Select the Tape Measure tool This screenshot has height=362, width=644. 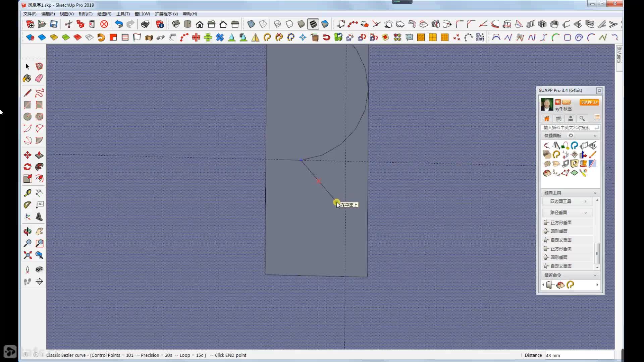click(28, 193)
